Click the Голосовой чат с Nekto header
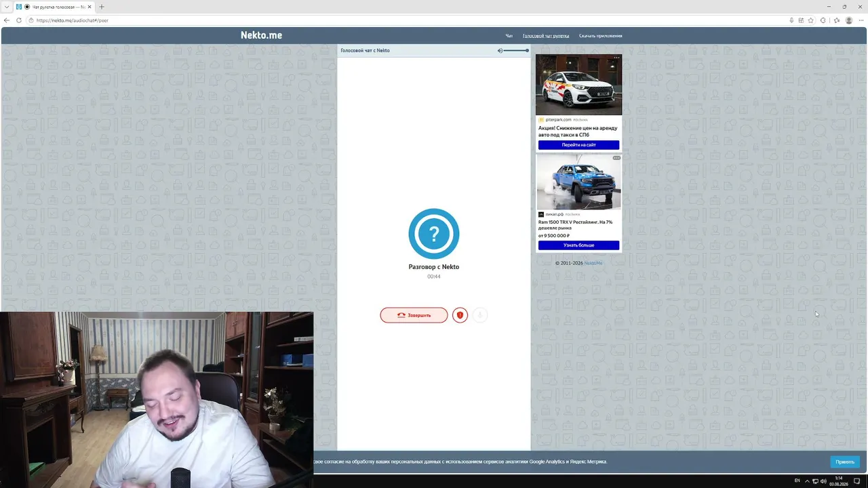 click(x=365, y=51)
